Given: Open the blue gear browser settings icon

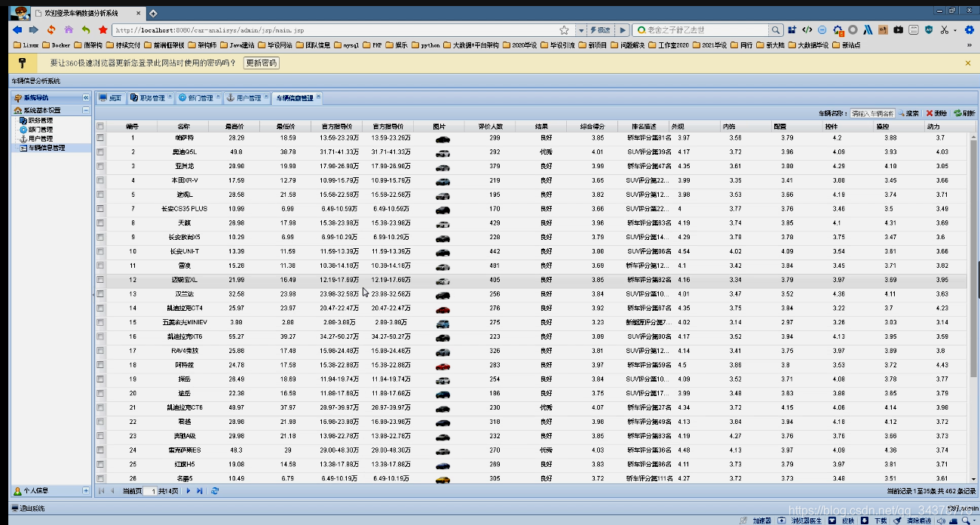Looking at the screenshot, I should click(x=969, y=30).
